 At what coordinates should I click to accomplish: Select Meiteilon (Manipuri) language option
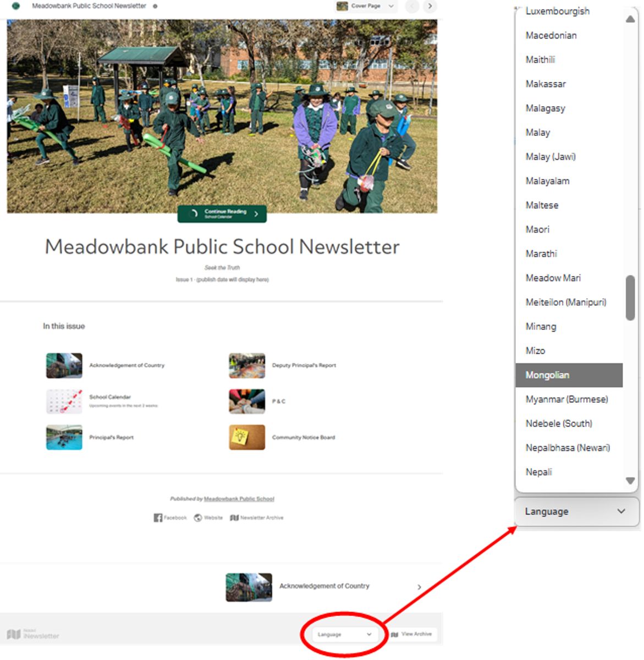point(569,302)
